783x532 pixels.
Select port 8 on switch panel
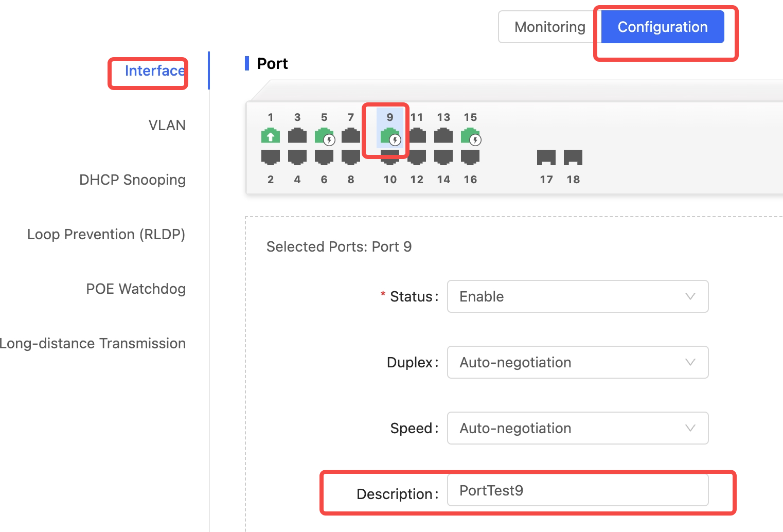351,157
